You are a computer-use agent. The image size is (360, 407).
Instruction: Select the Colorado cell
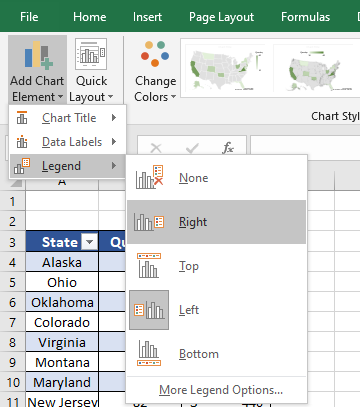click(62, 322)
